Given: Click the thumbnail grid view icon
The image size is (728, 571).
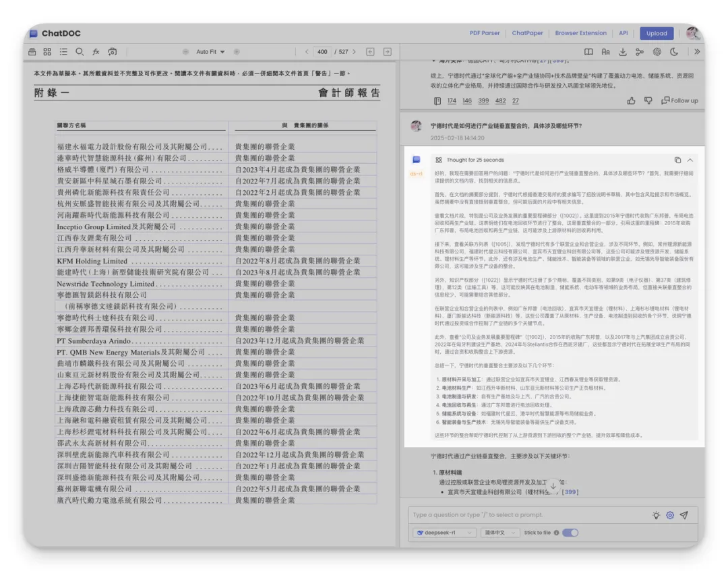Looking at the screenshot, I should tap(47, 51).
